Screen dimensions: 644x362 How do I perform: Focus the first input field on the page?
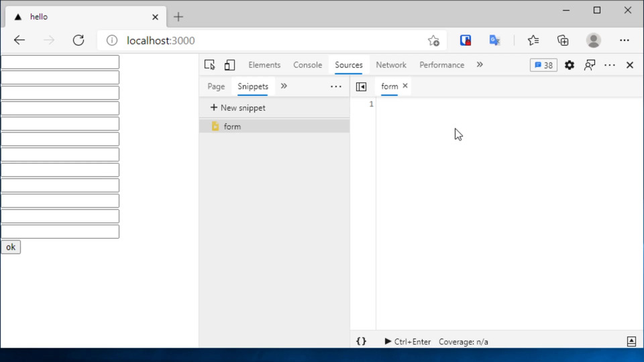click(x=60, y=62)
